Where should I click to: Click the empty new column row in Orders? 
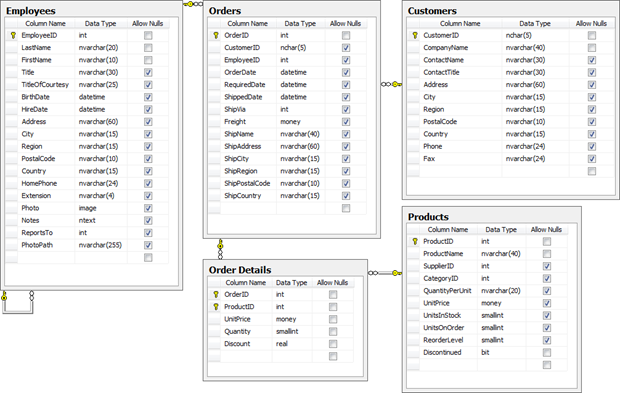coord(287,208)
